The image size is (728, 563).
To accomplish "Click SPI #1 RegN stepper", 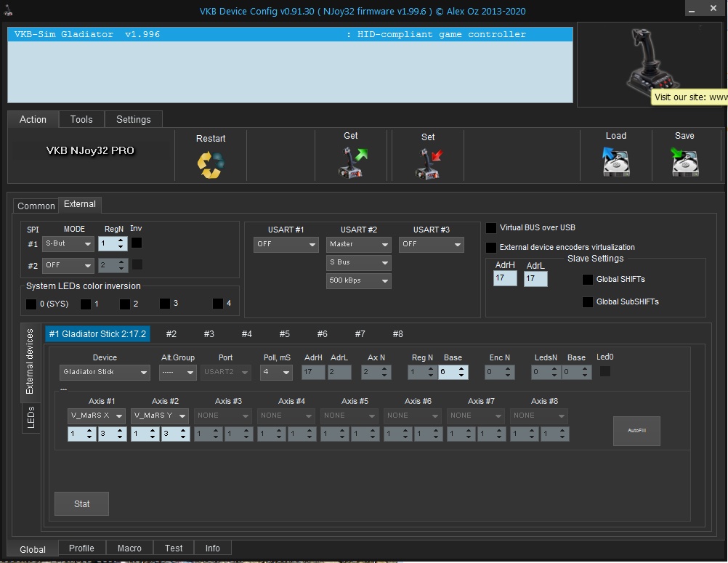I will [113, 243].
